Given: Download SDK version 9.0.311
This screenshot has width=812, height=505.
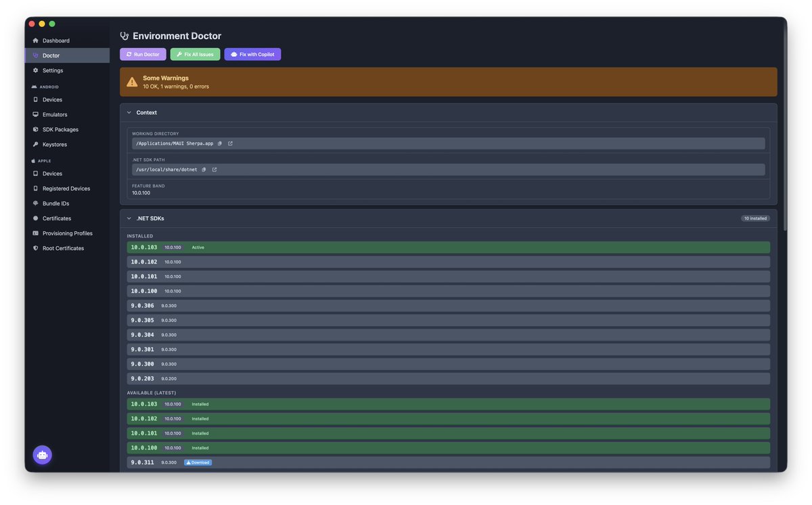Looking at the screenshot, I should (198, 462).
